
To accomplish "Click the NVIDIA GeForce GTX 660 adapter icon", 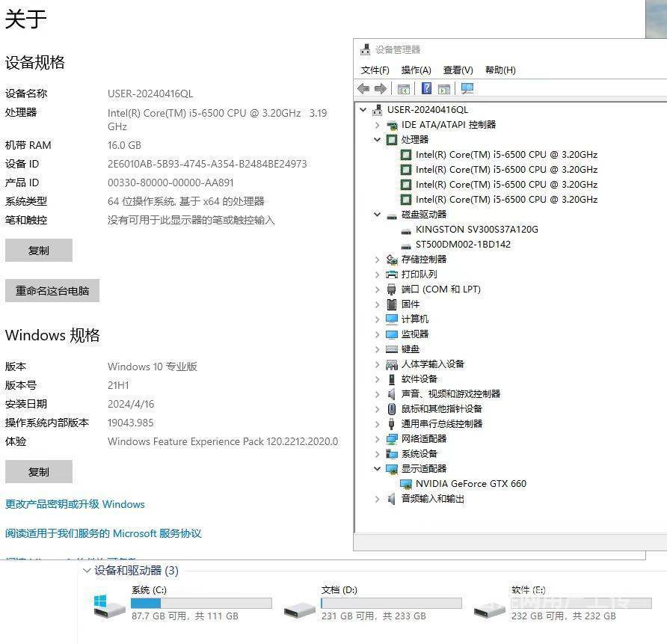I will (x=406, y=484).
